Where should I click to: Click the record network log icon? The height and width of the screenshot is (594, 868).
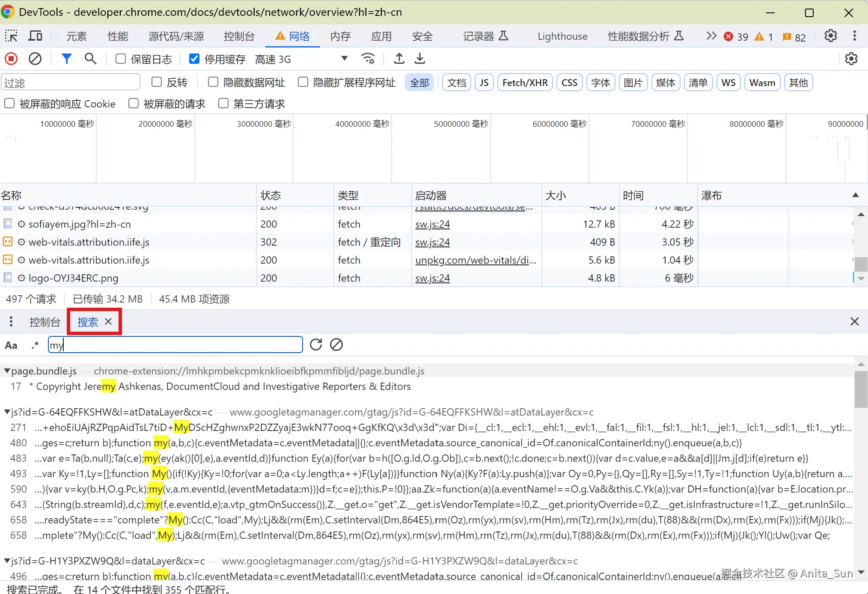pyautogui.click(x=11, y=59)
